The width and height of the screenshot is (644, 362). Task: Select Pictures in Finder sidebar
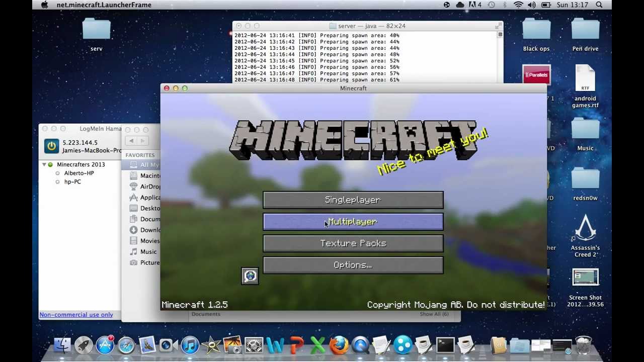point(142,262)
